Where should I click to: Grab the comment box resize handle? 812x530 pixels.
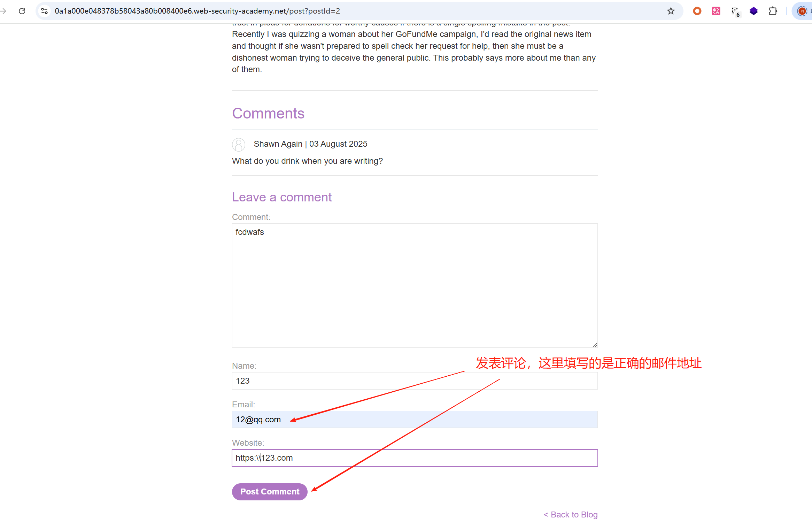pos(595,345)
